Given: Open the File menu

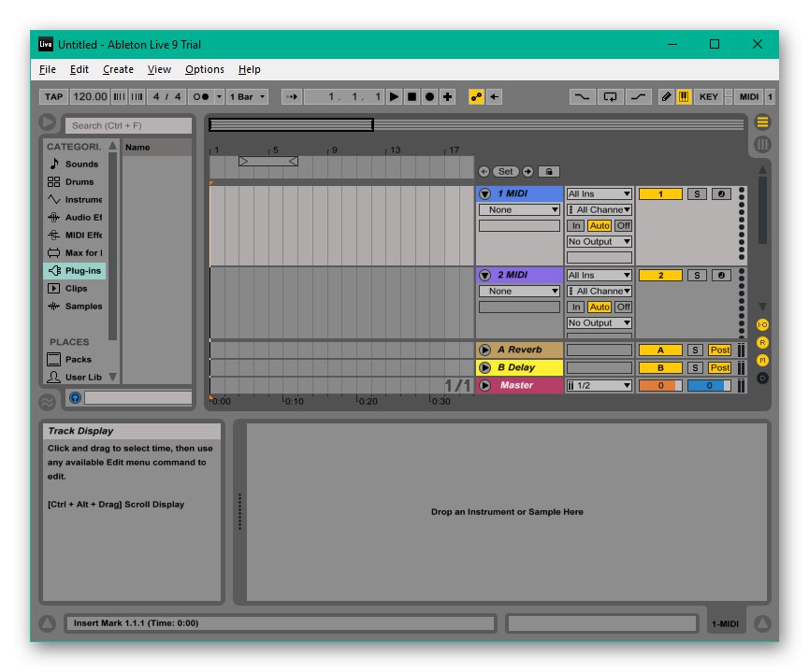Looking at the screenshot, I should 48,69.
